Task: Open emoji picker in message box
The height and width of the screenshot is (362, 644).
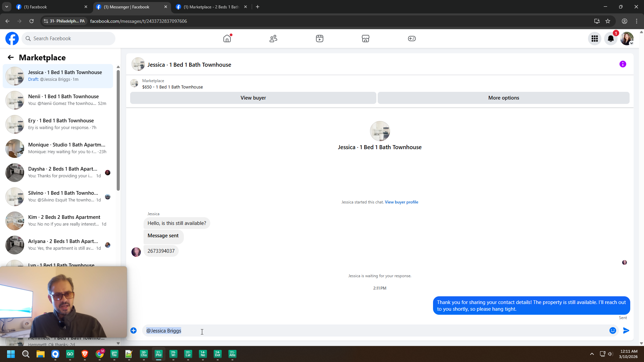Action: [613, 330]
